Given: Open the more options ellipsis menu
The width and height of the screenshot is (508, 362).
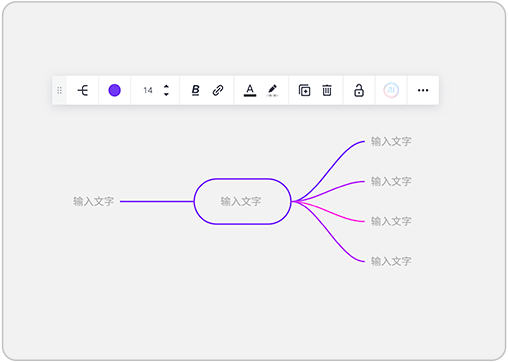Looking at the screenshot, I should click(x=423, y=90).
